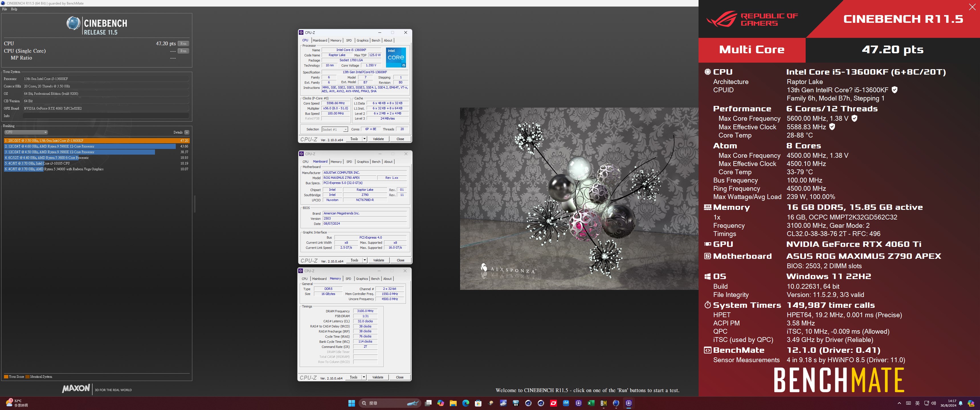Click Validate in the CPU-Z Memory window
The image size is (980, 410).
377,377
